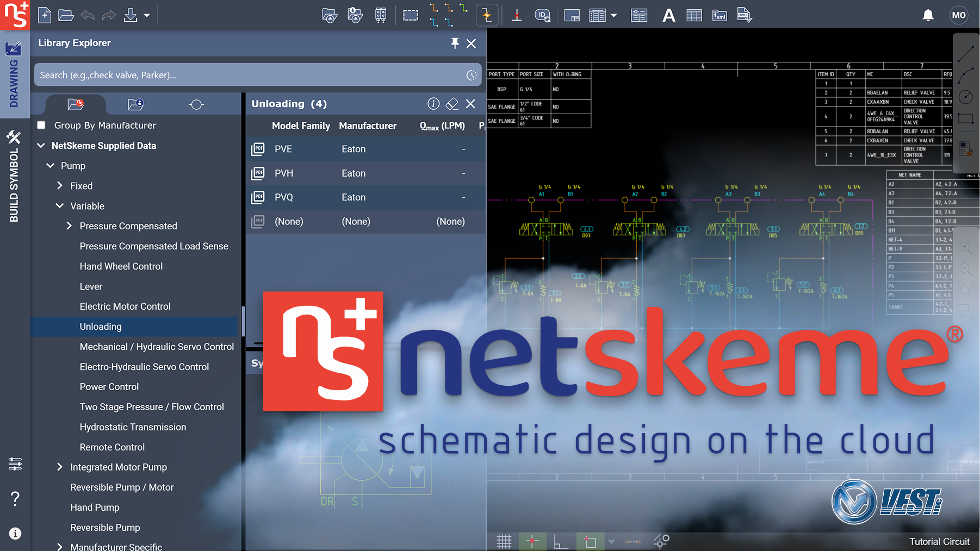Open the NetSkeme library folder icon

click(330, 15)
